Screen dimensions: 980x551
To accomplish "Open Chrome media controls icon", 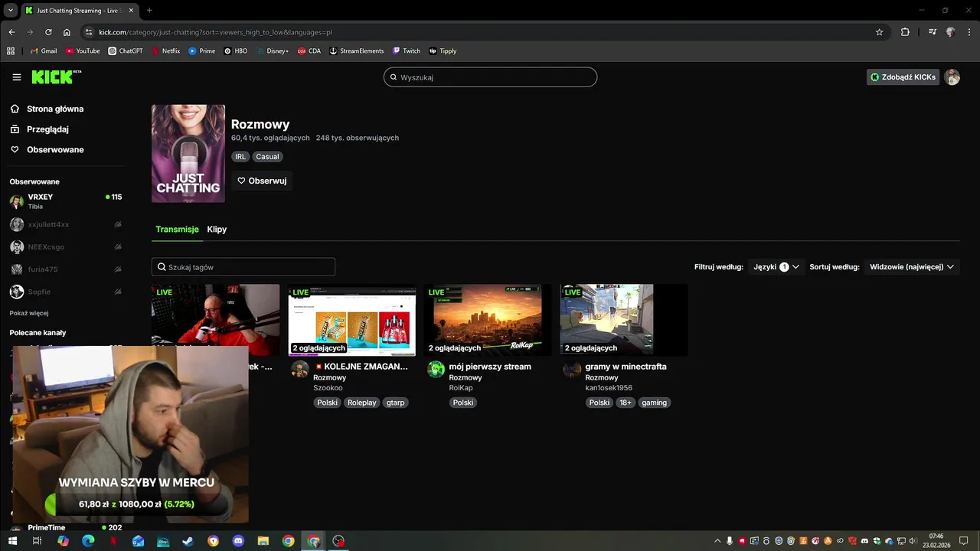I will pos(932,32).
